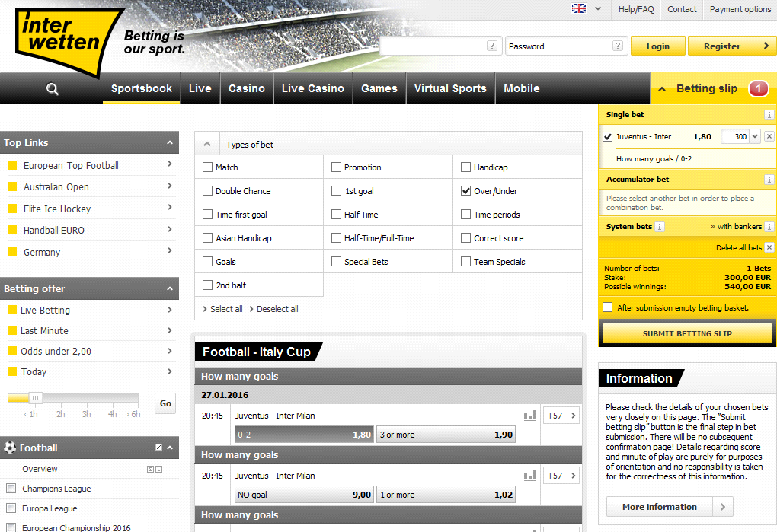Click the Accumulator bet info icon

769,180
